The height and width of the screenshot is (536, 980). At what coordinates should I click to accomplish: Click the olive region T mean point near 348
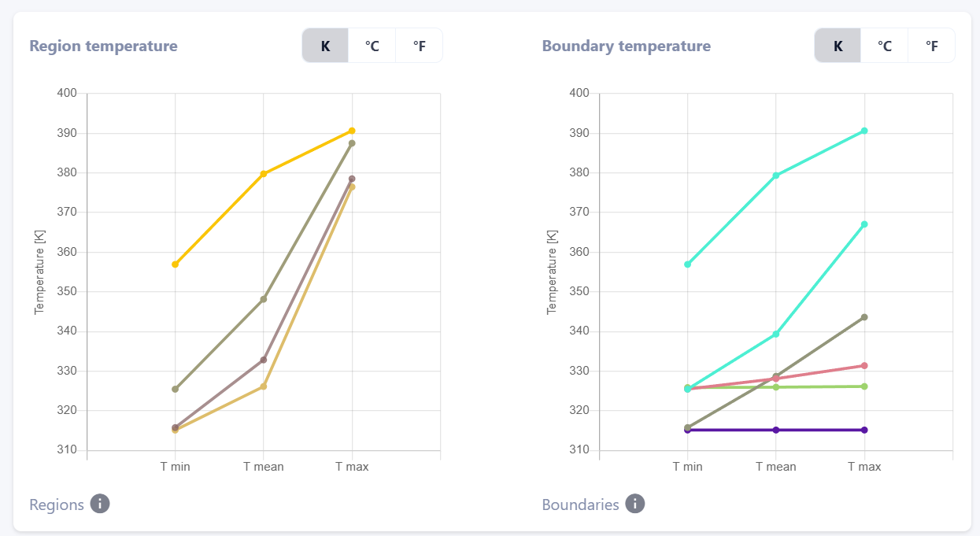264,299
